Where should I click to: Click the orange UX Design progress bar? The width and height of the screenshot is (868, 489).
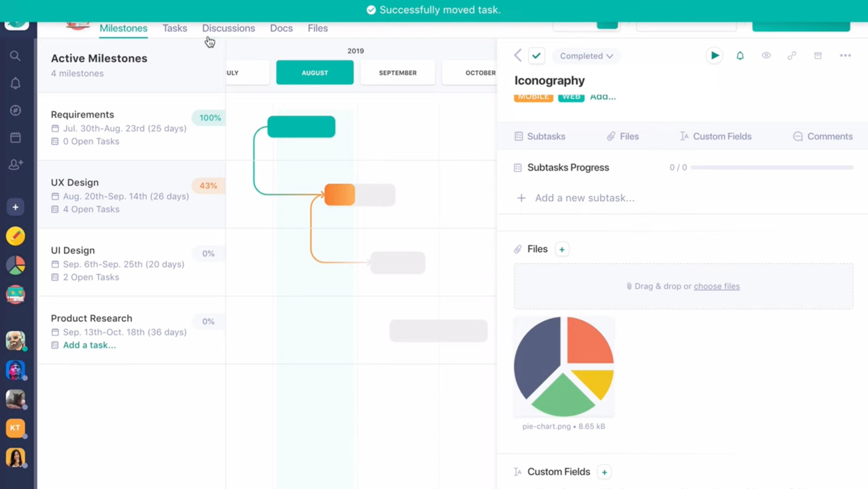coord(340,195)
